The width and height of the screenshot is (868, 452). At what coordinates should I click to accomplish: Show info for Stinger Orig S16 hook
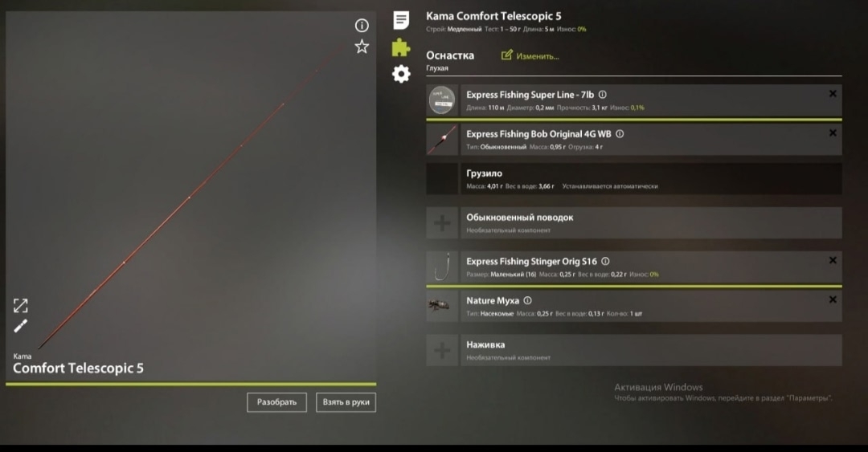[606, 261]
